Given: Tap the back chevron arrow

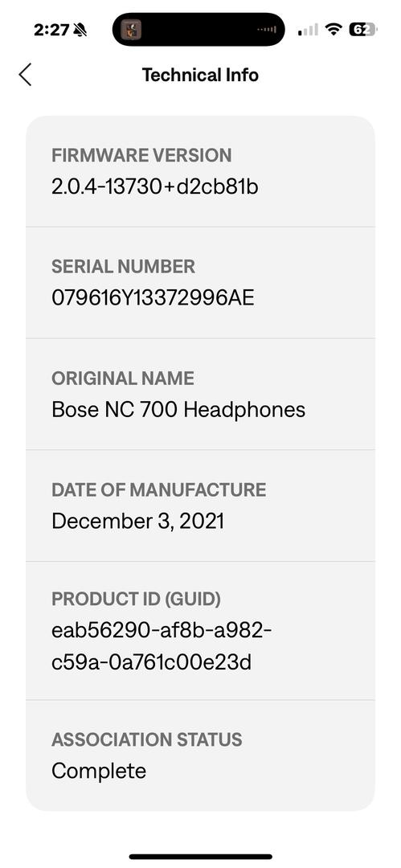Looking at the screenshot, I should [25, 75].
